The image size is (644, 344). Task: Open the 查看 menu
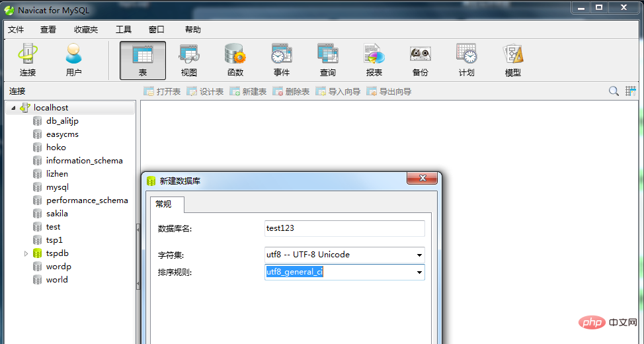(x=48, y=30)
